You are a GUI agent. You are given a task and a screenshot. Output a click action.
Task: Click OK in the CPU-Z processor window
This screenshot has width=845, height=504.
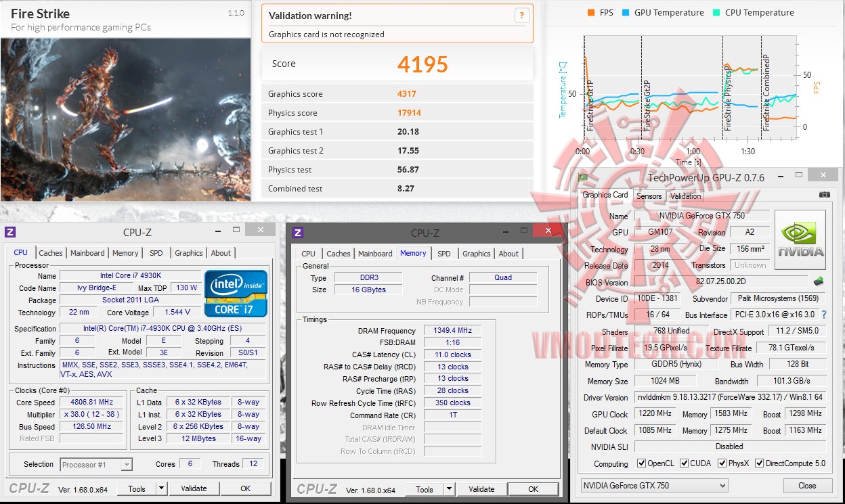[x=245, y=488]
